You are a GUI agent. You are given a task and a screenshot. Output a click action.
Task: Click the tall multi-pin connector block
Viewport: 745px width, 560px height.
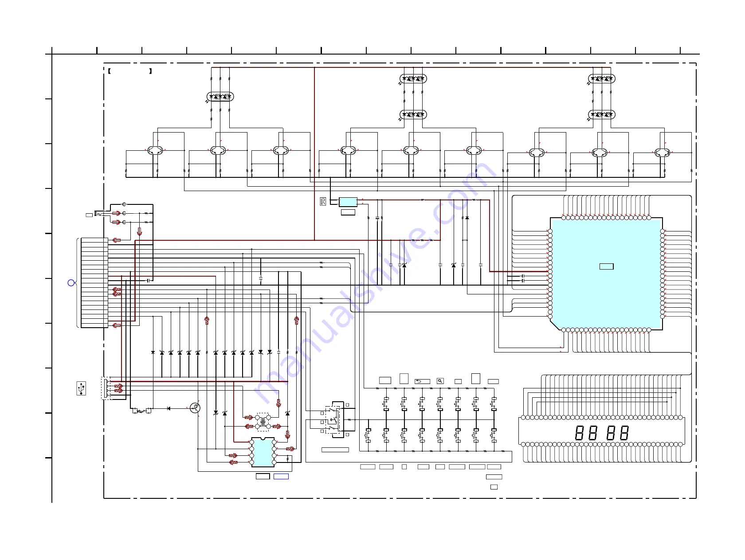94,283
